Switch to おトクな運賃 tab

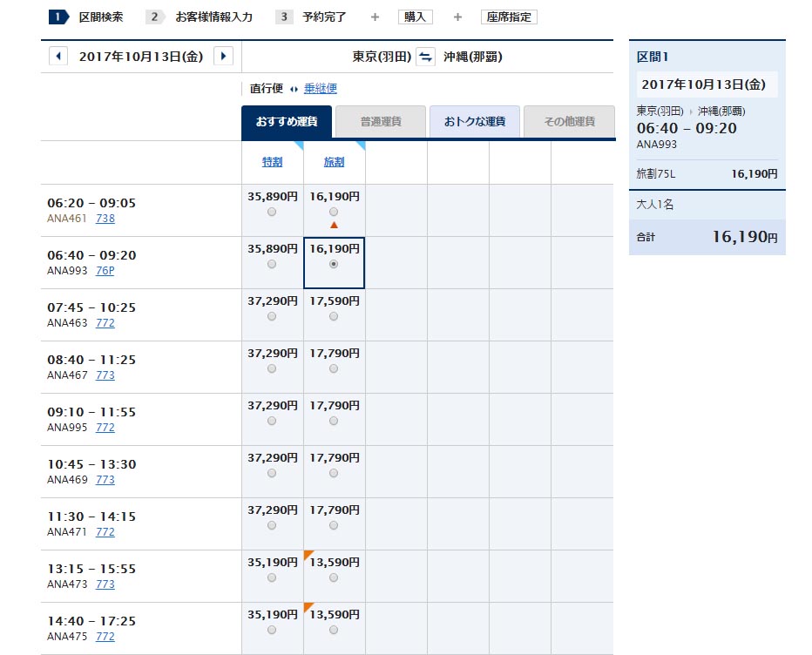click(x=475, y=122)
